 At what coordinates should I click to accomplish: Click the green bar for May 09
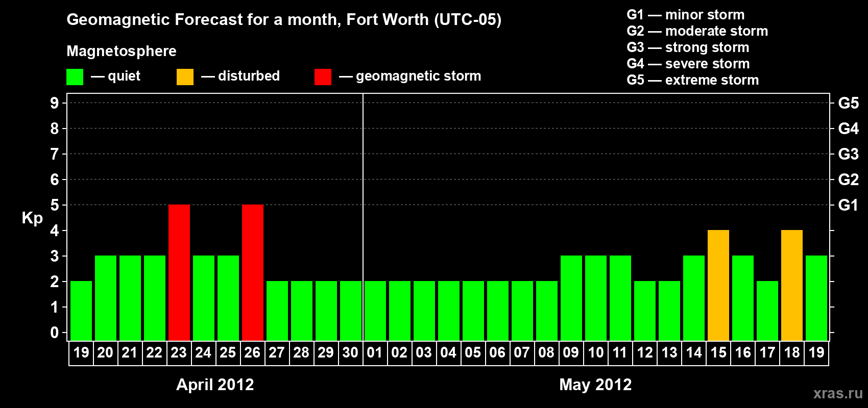coord(571,298)
